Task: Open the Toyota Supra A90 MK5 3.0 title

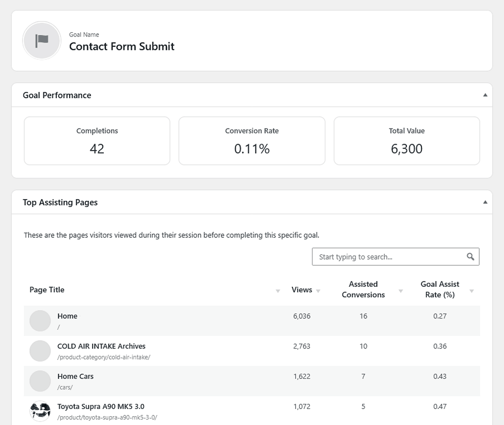Action: [x=101, y=407]
